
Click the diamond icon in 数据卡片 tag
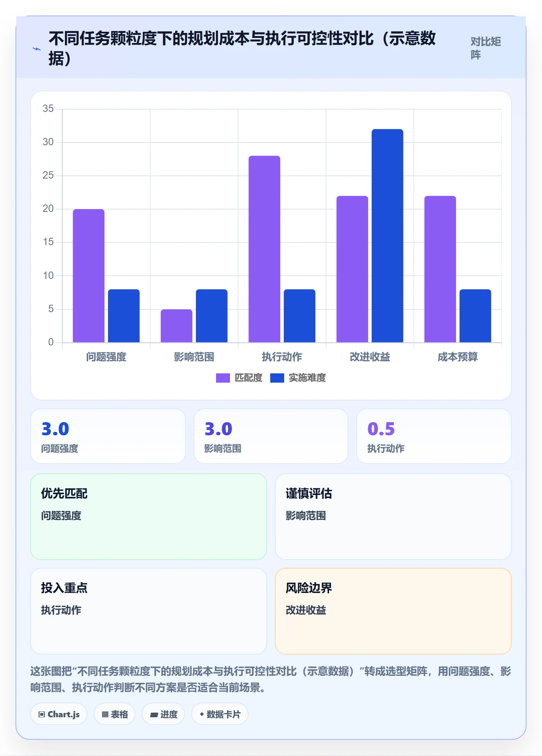pyautogui.click(x=202, y=714)
